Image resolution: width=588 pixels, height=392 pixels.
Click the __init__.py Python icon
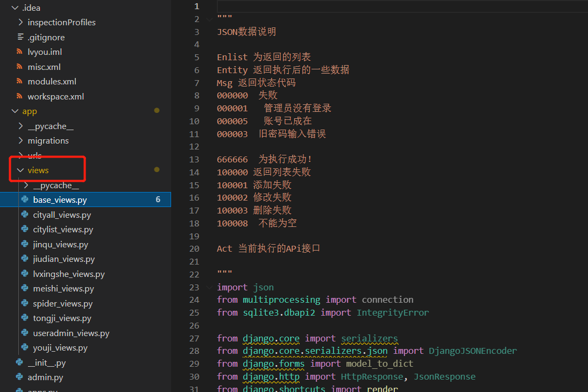pyautogui.click(x=19, y=362)
